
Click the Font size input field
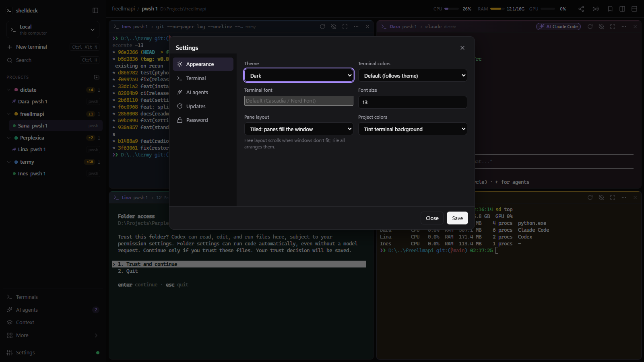tap(413, 102)
